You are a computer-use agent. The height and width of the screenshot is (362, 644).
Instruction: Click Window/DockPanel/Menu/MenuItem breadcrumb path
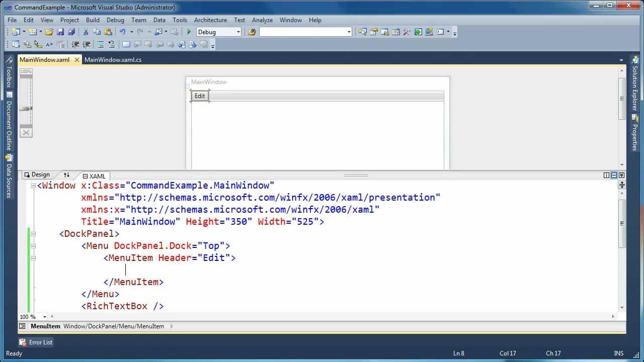coord(114,326)
